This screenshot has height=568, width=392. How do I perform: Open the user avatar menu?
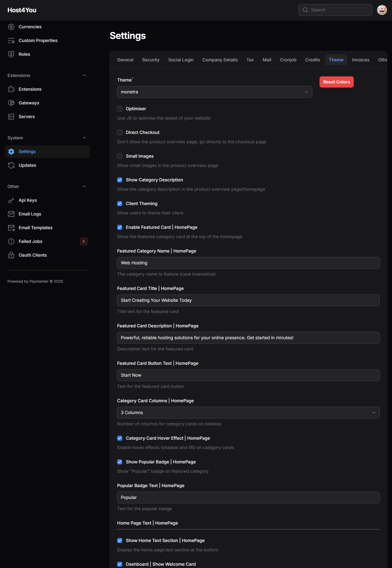[x=382, y=10]
